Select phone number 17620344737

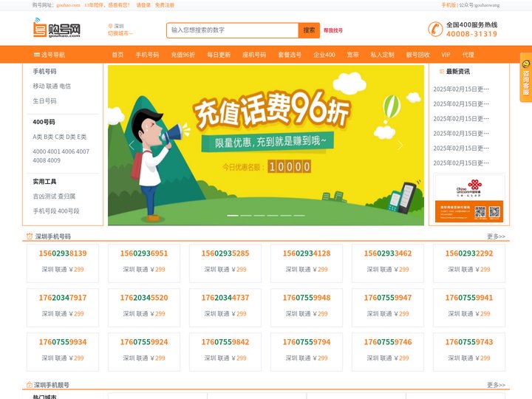tap(225, 298)
